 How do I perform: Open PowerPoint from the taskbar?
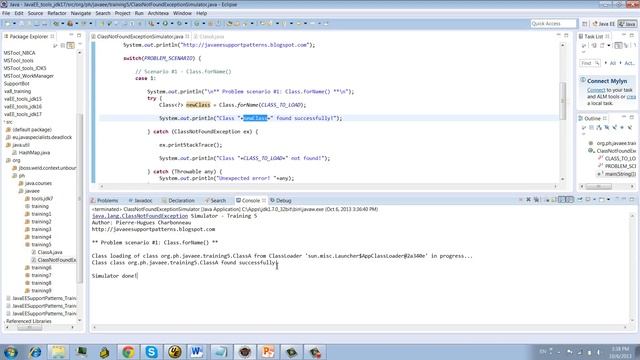click(x=268, y=352)
